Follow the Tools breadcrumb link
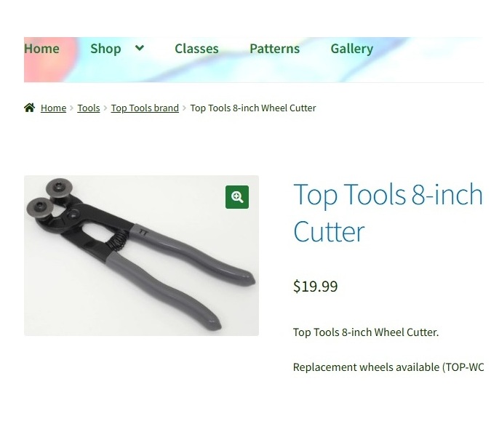The image size is (499, 448). [x=89, y=108]
